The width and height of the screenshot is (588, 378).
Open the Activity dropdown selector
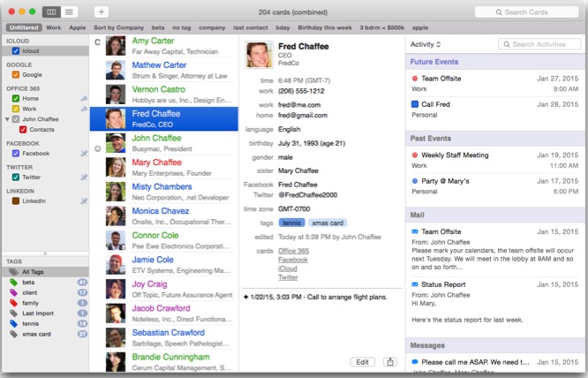click(426, 44)
